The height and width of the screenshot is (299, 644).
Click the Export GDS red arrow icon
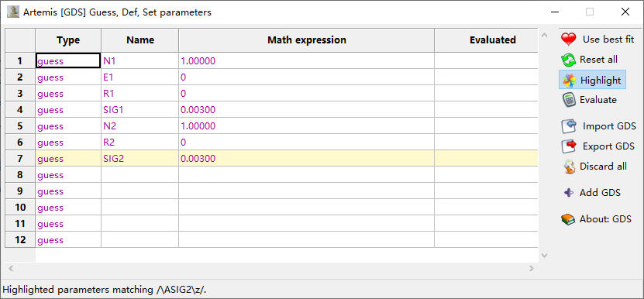569,146
